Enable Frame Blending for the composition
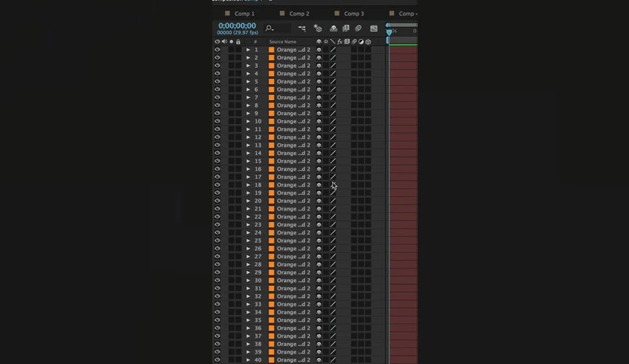629x364 pixels. 346,29
